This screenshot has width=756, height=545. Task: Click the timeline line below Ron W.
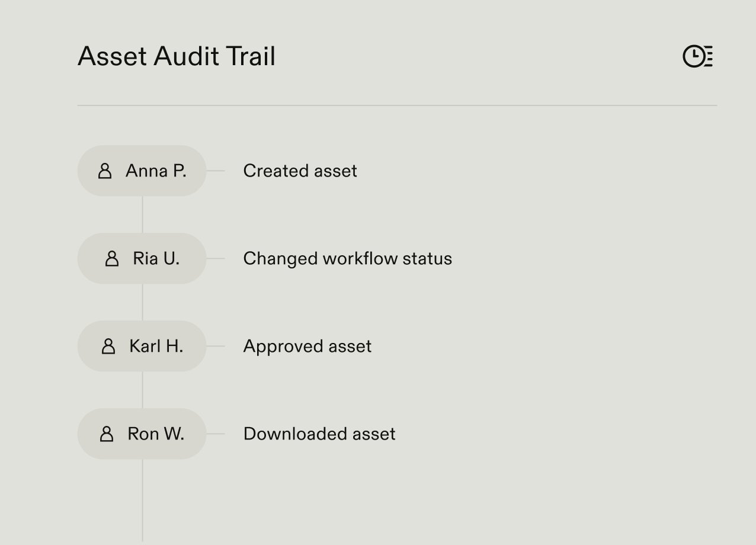(142, 501)
